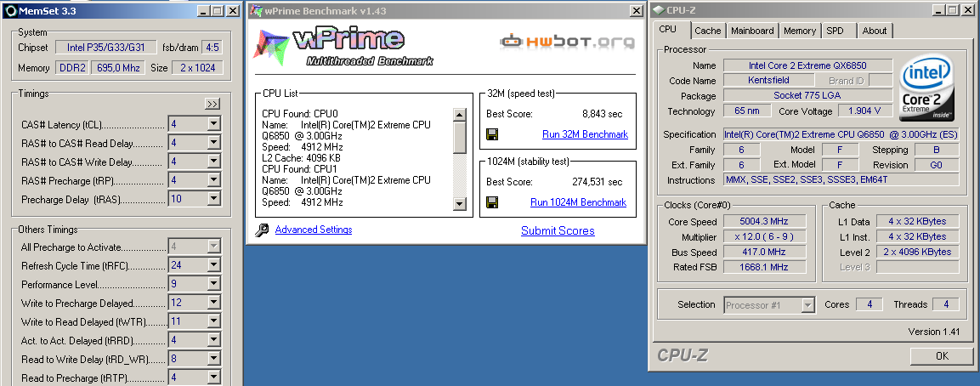The height and width of the screenshot is (386, 980).
Task: Switch to the About tab in CPU-Z
Action: pos(875,31)
